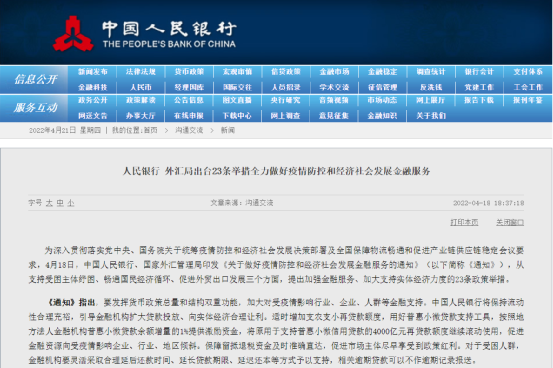Click 新闻 in the breadcrumb
Viewport: 553px width, 368px height.
228,130
